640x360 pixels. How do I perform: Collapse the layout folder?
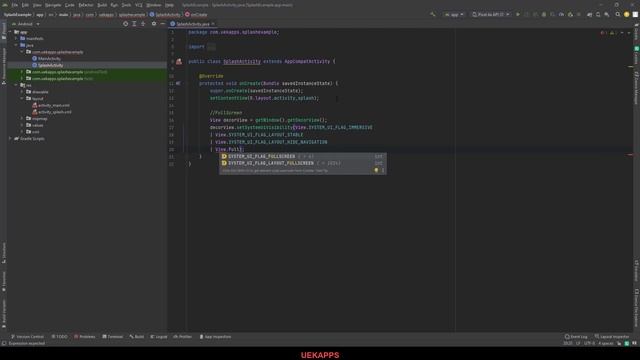(x=22, y=98)
